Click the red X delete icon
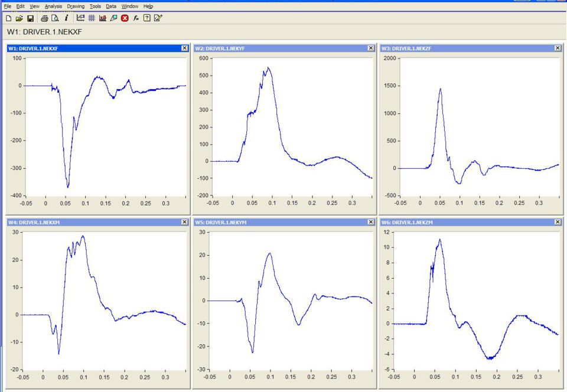Viewport: 567px width, 392px height. click(x=125, y=18)
